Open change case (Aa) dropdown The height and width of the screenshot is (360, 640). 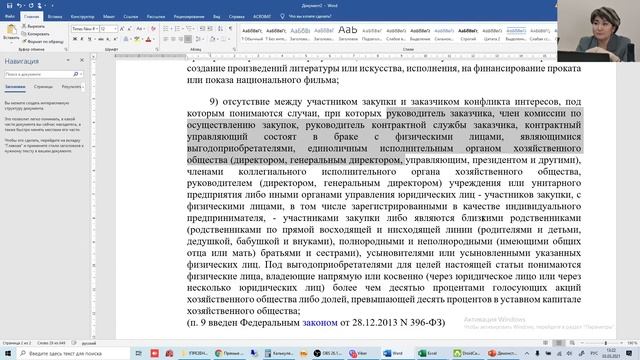140,29
